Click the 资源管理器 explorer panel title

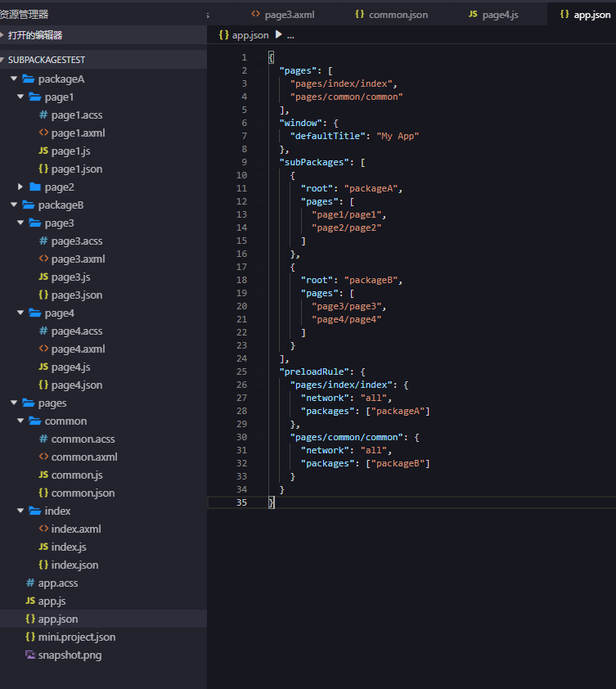(x=25, y=15)
